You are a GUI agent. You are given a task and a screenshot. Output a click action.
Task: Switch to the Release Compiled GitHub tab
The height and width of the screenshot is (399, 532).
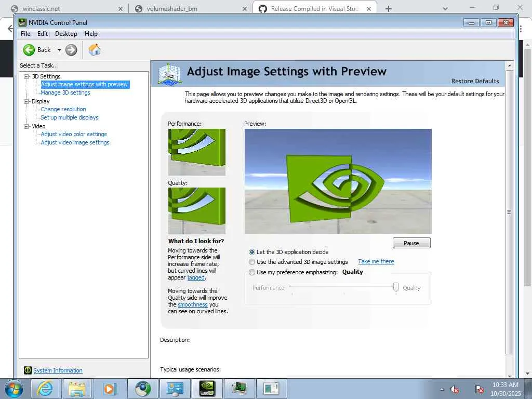pos(314,8)
